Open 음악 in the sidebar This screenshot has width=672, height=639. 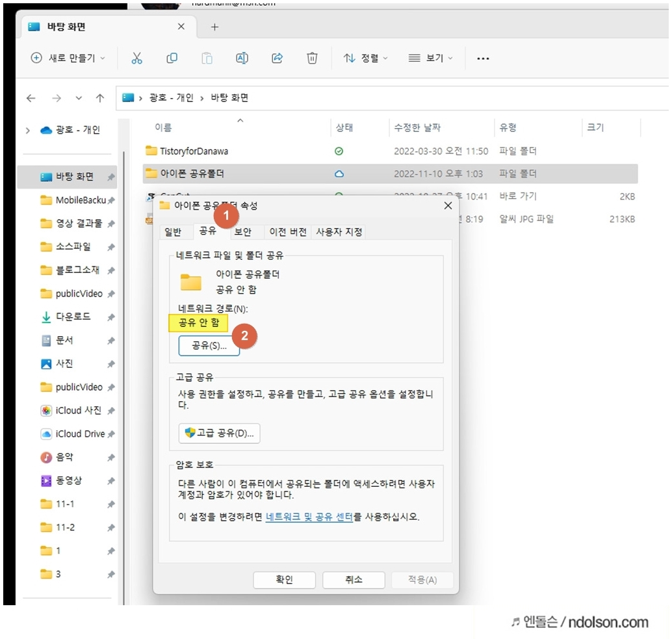[57, 457]
